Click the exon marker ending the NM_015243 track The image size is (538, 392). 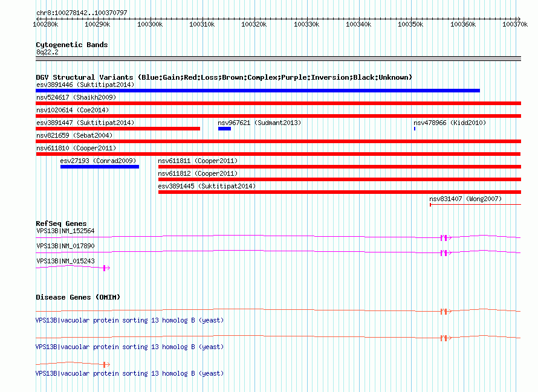105,268
